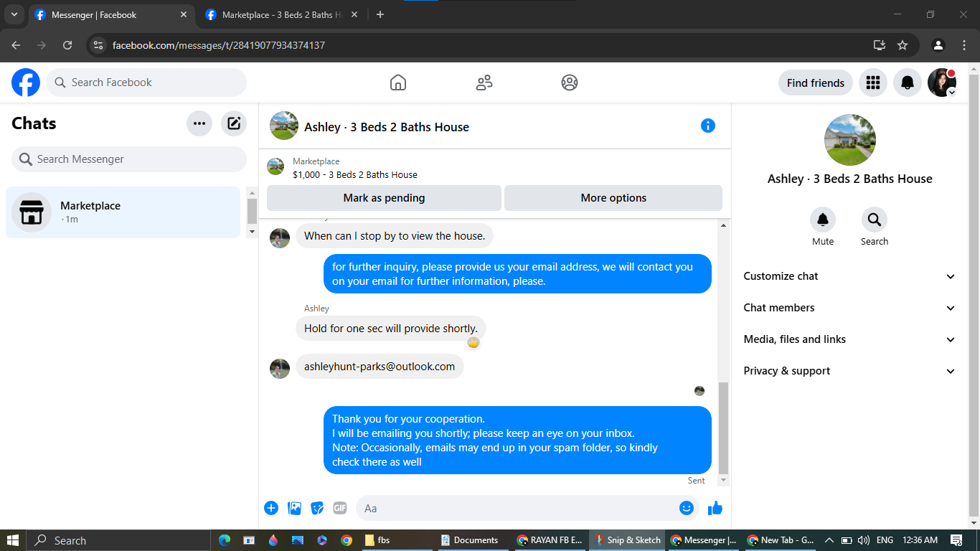Open the account profile picture menu
The height and width of the screenshot is (551, 980).
942,83
